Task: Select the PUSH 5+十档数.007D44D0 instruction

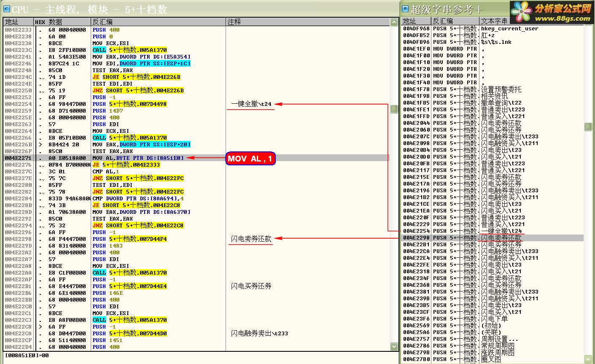Action: pyautogui.click(x=129, y=334)
